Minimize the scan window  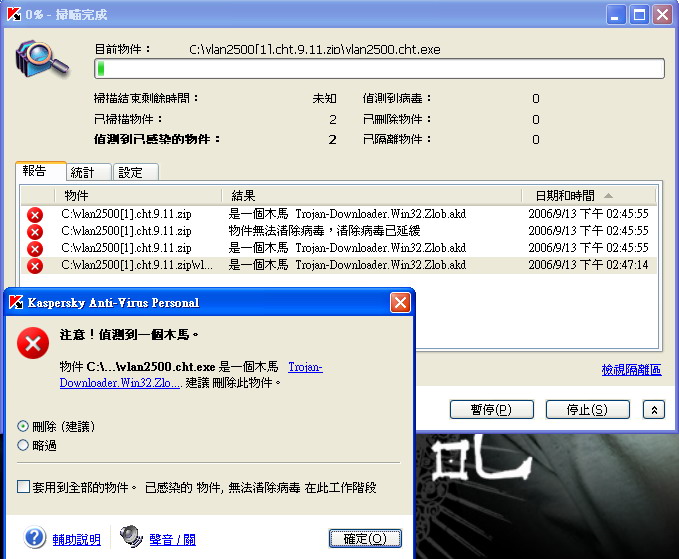pos(616,15)
